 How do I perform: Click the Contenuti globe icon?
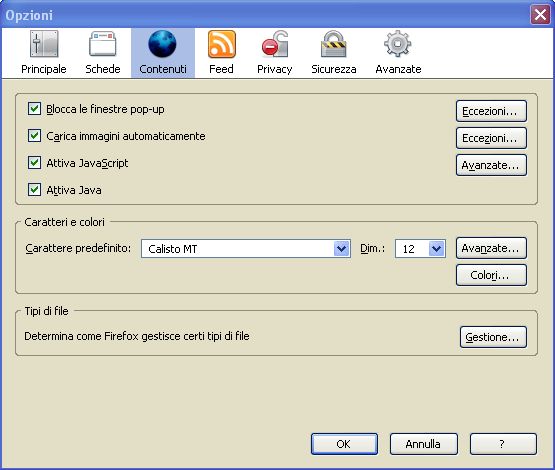pos(162,44)
